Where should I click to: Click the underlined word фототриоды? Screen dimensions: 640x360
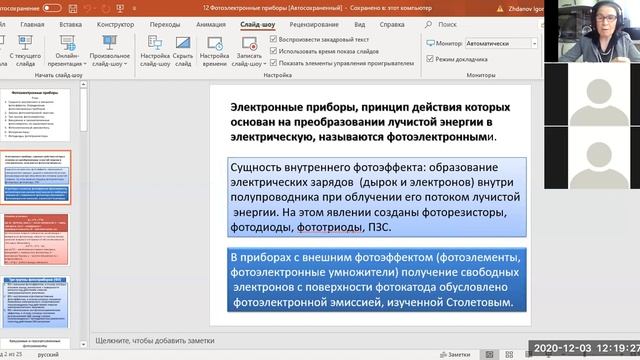[x=329, y=227]
